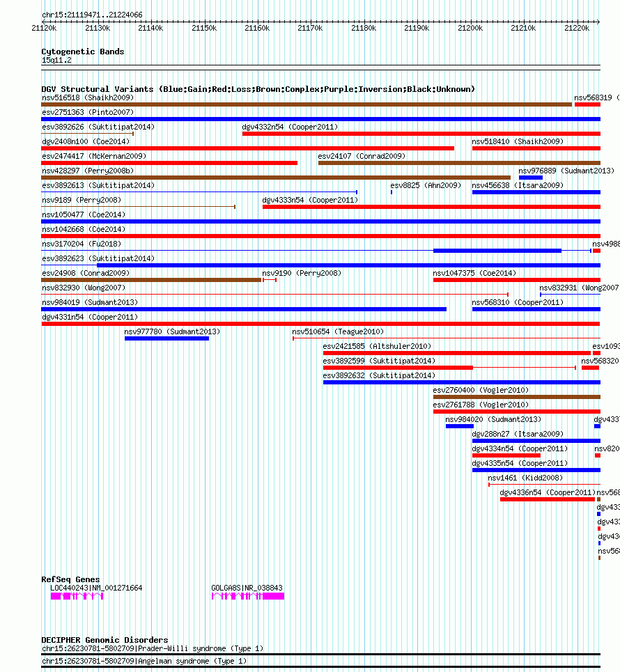Click esv3892613 (Suktitipat2014) variant label
This screenshot has width=620, height=672.
[x=98, y=185]
